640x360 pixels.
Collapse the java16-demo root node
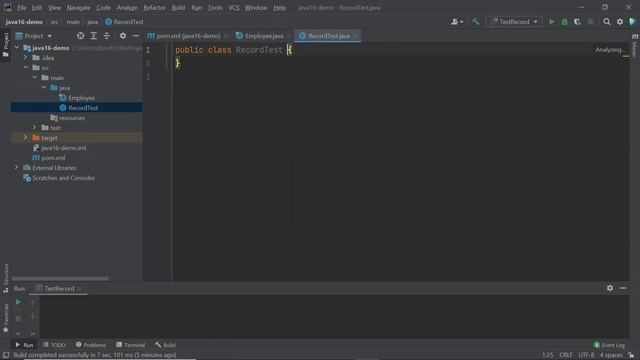tap(17, 48)
